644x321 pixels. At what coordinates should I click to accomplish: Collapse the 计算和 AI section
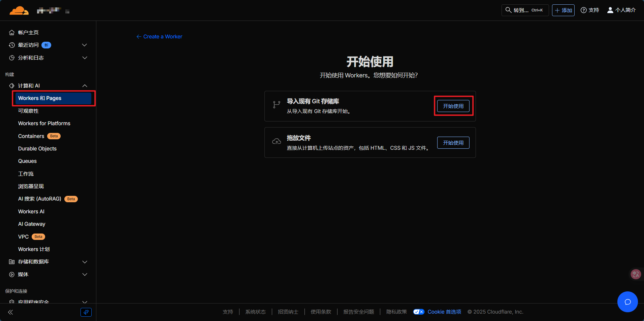85,86
